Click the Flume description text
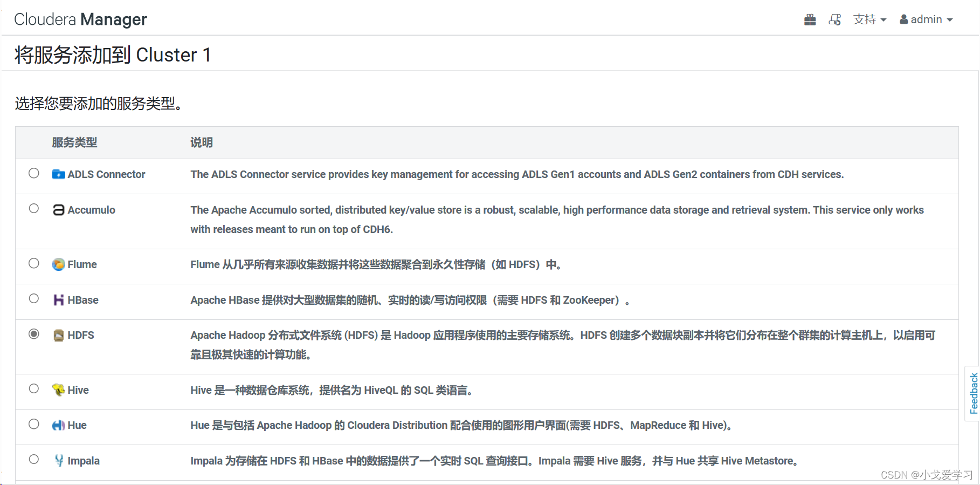 click(x=376, y=264)
